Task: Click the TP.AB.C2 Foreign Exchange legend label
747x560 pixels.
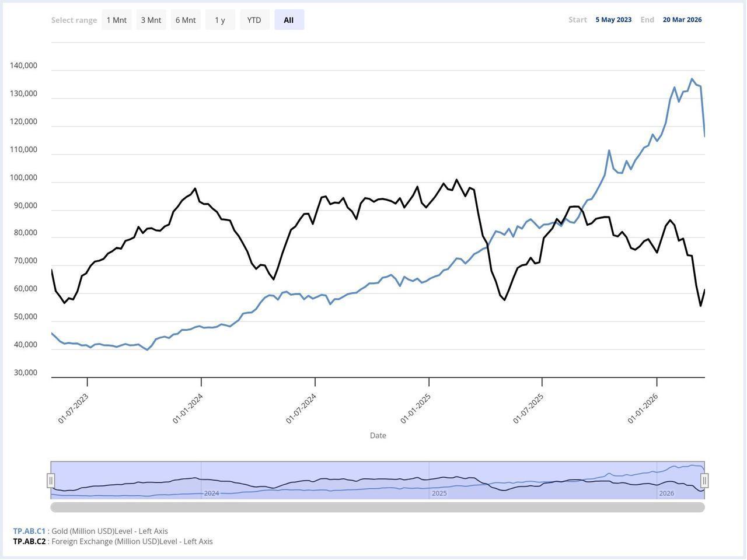Action: click(30, 541)
